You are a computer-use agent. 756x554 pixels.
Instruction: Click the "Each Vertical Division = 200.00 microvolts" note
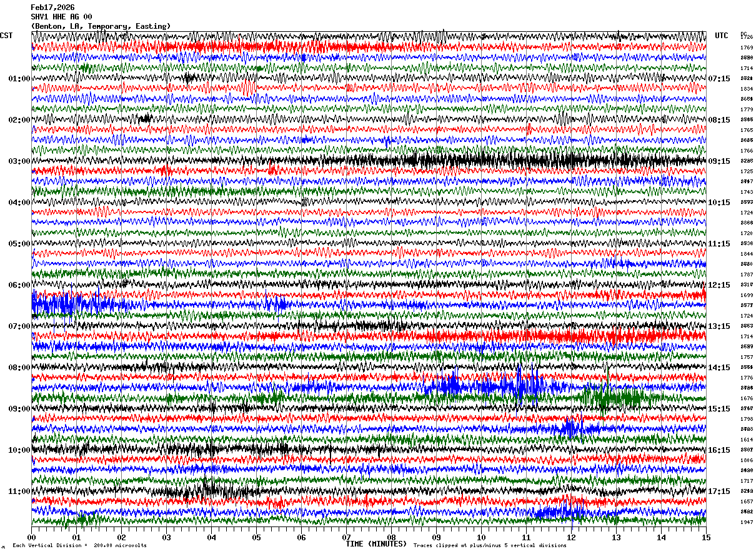point(79,545)
